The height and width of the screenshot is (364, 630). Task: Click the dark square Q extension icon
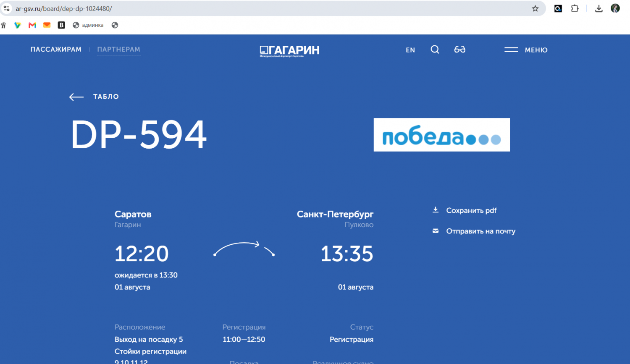[558, 8]
